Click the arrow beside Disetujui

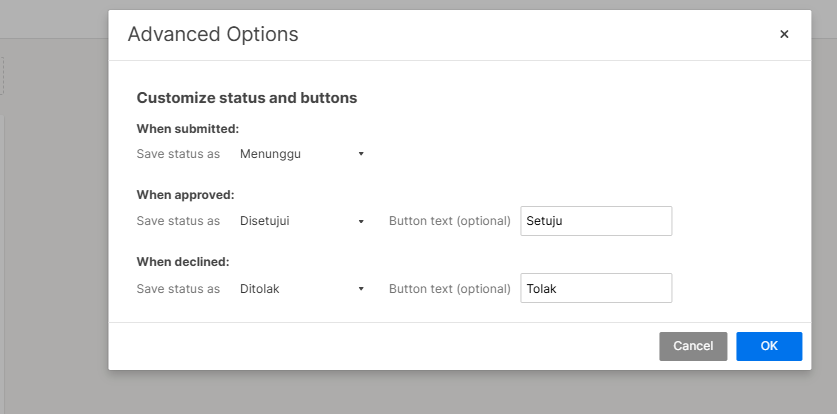(x=361, y=221)
